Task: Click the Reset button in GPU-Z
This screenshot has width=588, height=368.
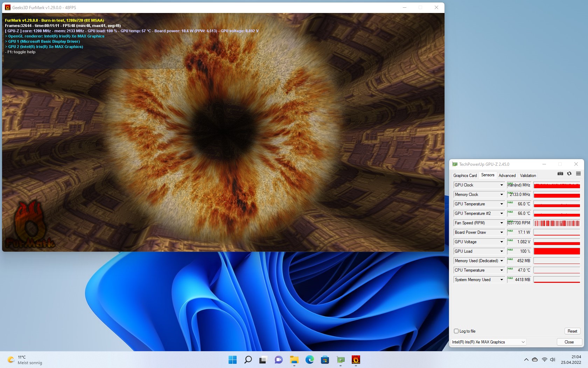Action: point(572,331)
